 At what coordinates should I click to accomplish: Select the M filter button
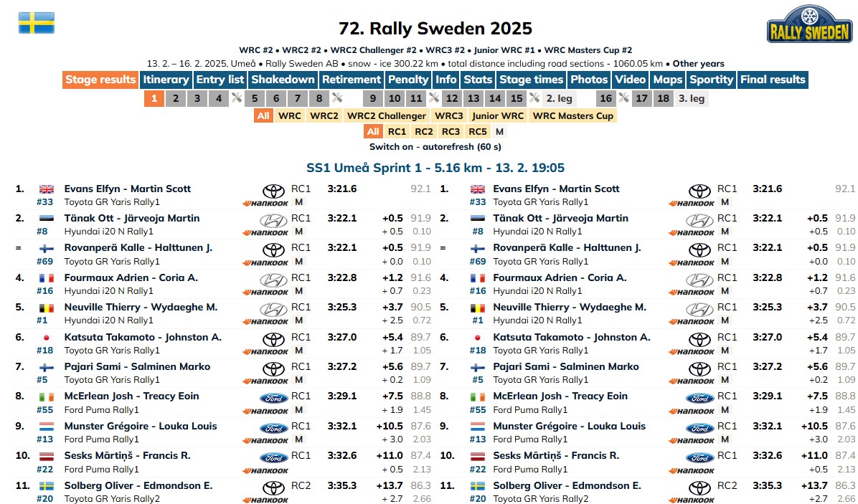coord(499,131)
